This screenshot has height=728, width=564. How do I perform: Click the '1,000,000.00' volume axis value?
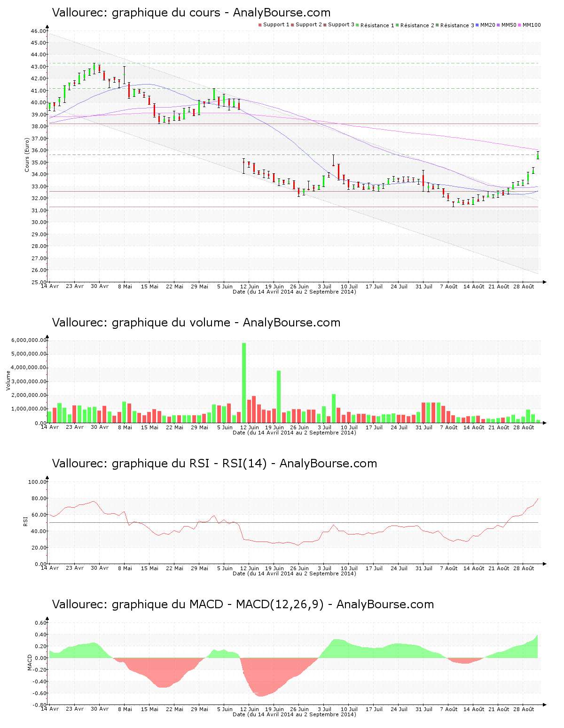(29, 409)
